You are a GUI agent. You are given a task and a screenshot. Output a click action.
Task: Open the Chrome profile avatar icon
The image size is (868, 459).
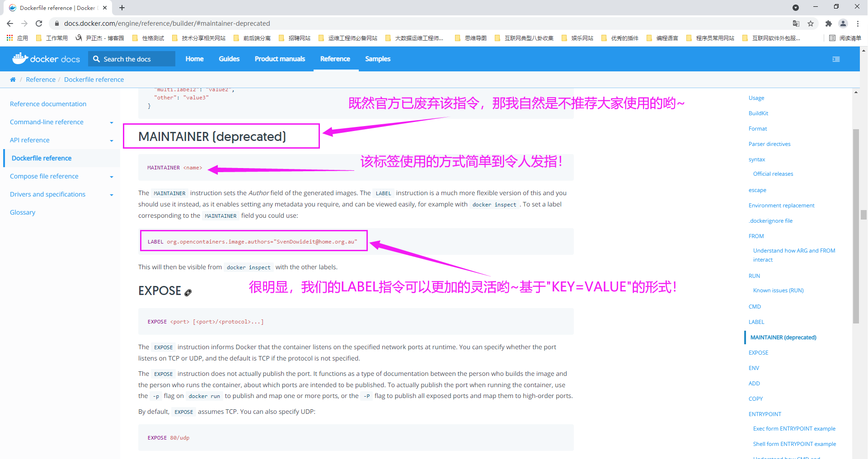(x=843, y=23)
